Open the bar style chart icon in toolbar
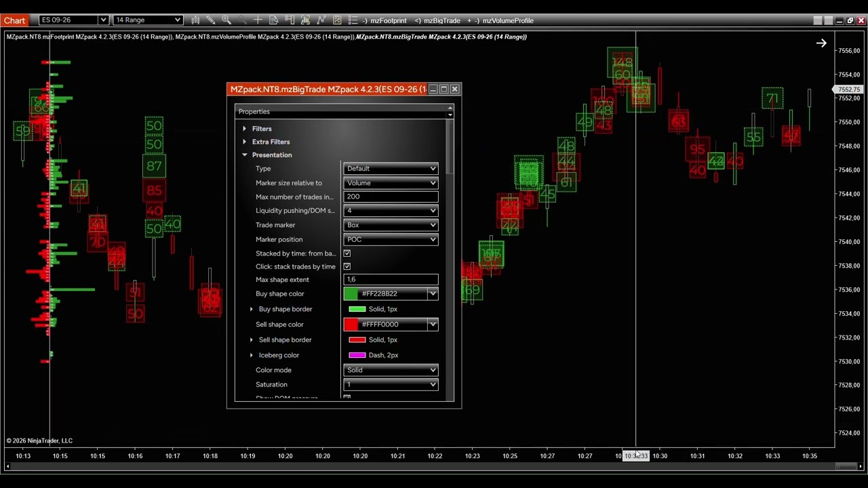The width and height of the screenshot is (868, 488). click(x=195, y=20)
